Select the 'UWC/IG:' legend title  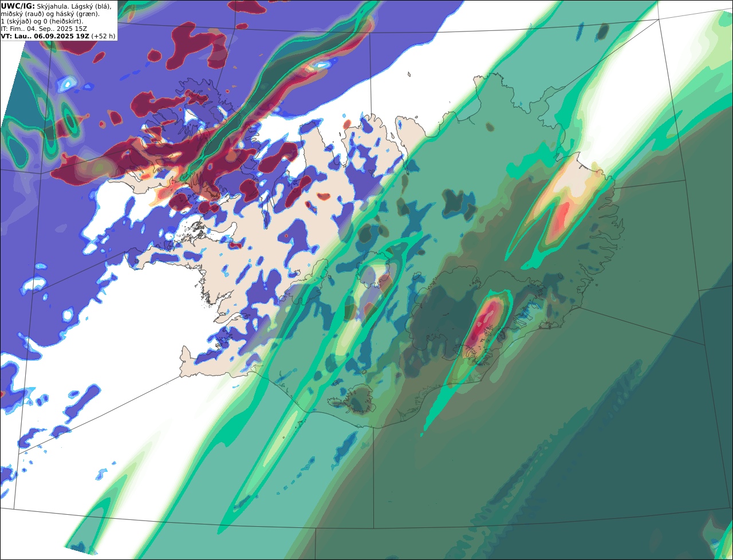coord(18,6)
